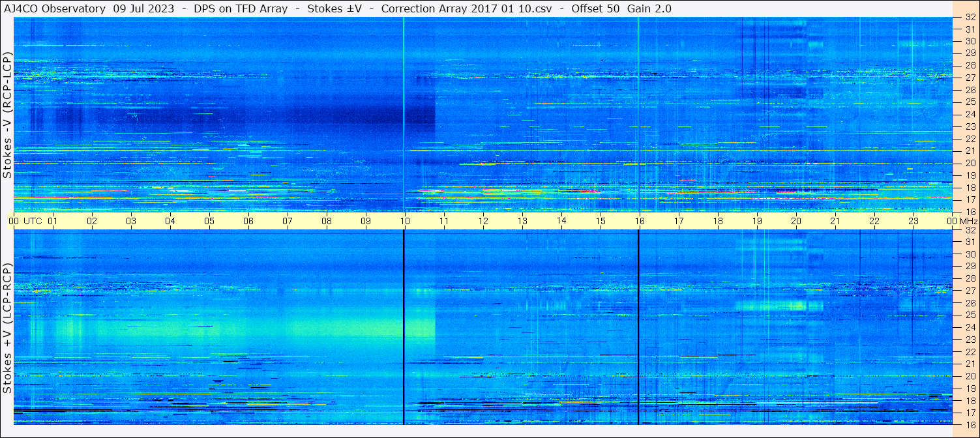Jump to the 11 hour marker
This screenshot has width=980, height=438.
point(444,221)
